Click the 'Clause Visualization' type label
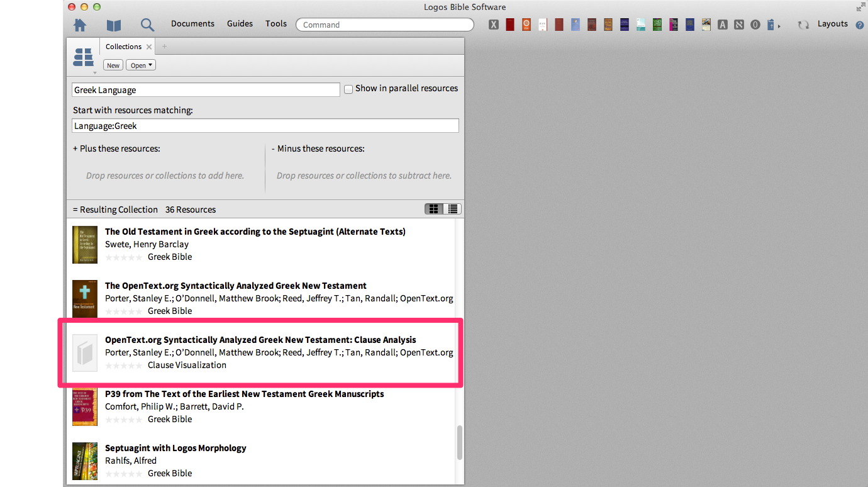 [x=187, y=365]
